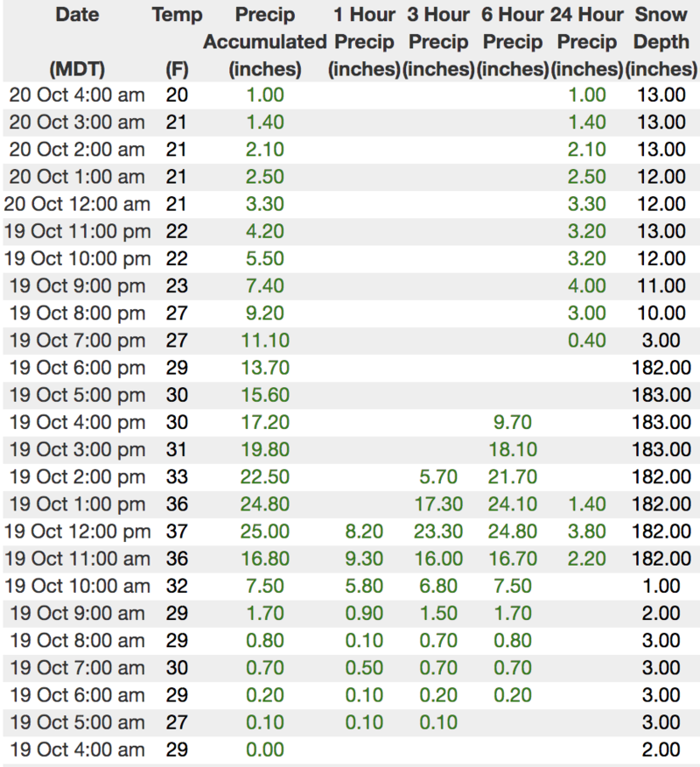The image size is (700, 767).
Task: Click the 24 Hour Precip column header
Action: [587, 41]
